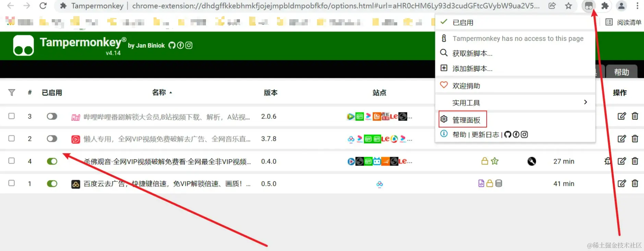644x251 pixels.
Task: Check the checkbox for script number 3
Action: [12, 116]
